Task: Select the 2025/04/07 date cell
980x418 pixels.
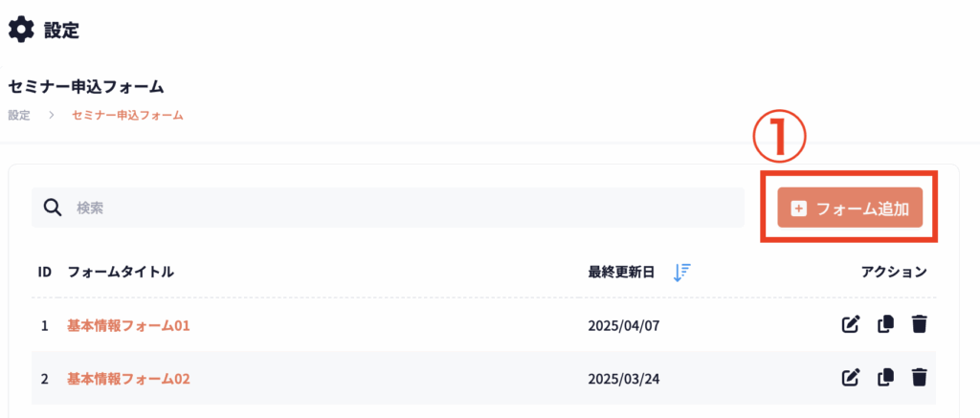Action: coord(624,325)
